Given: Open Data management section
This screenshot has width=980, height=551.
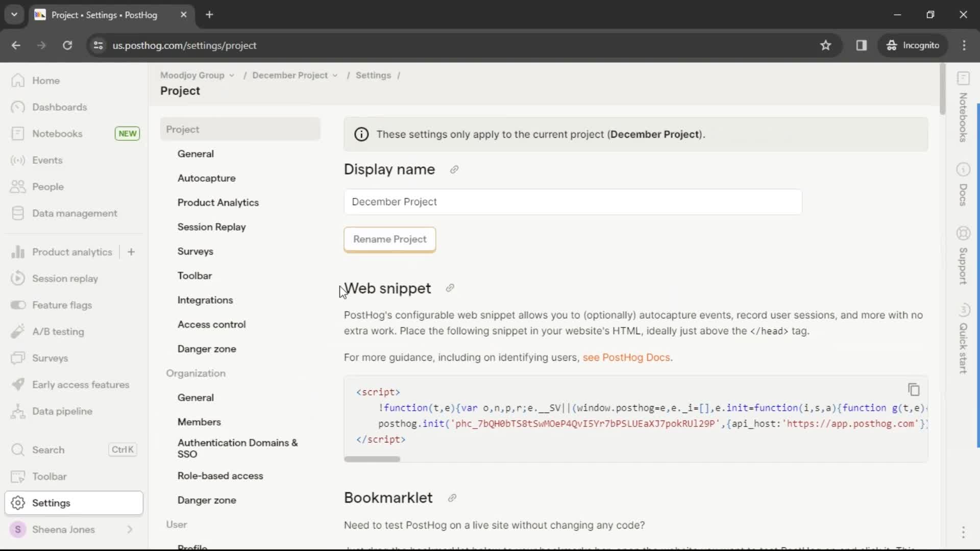Looking at the screenshot, I should coord(75,213).
